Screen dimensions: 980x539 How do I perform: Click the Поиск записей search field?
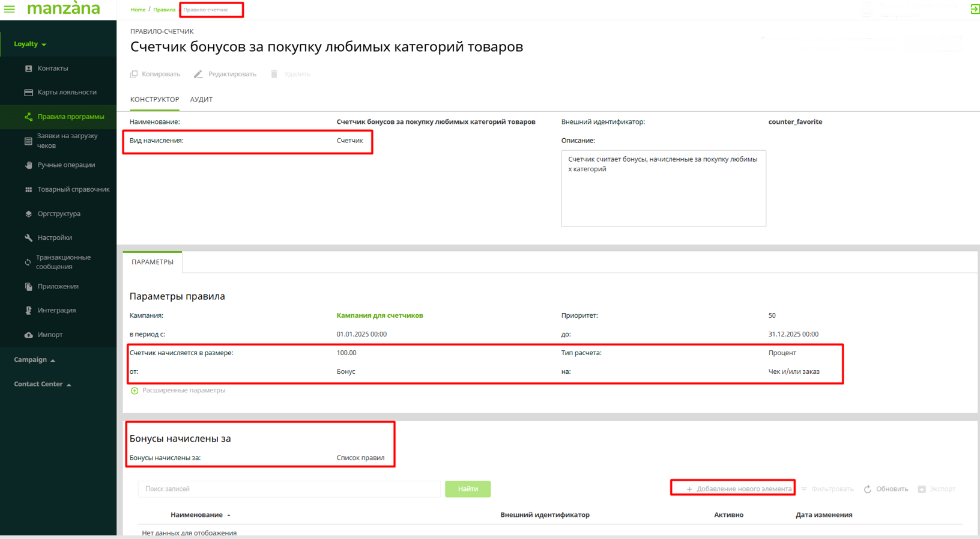[289, 489]
